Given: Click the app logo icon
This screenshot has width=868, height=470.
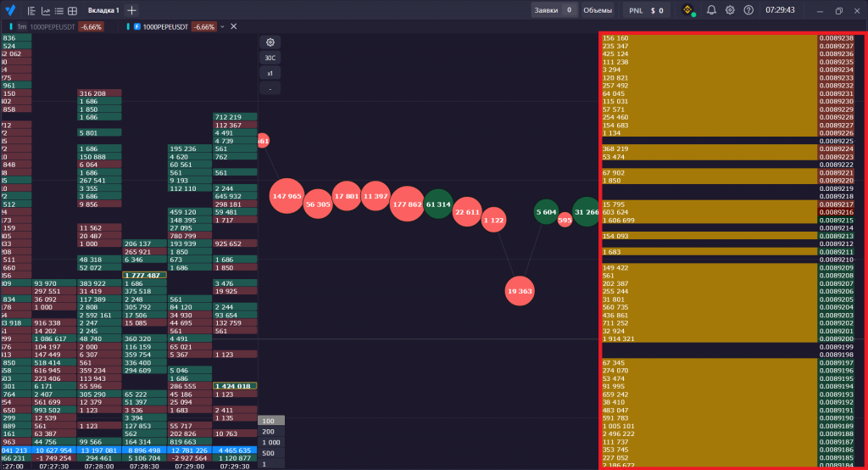Looking at the screenshot, I should (x=9, y=10).
